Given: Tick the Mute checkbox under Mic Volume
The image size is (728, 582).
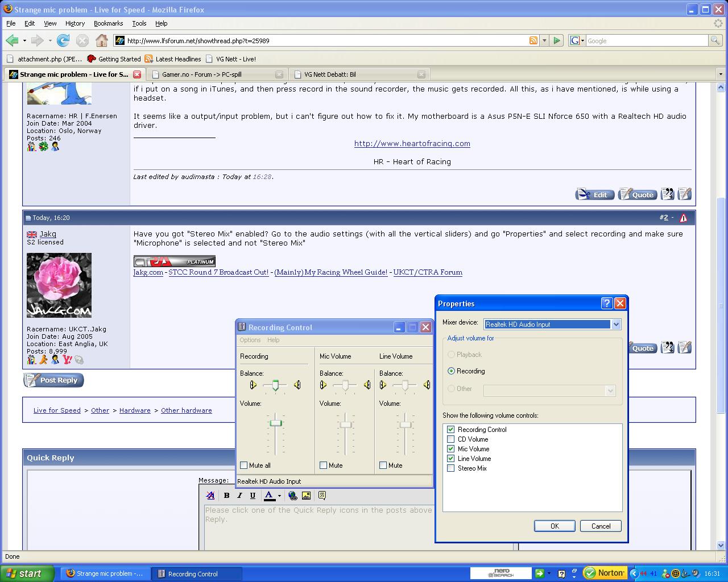Looking at the screenshot, I should pos(324,465).
